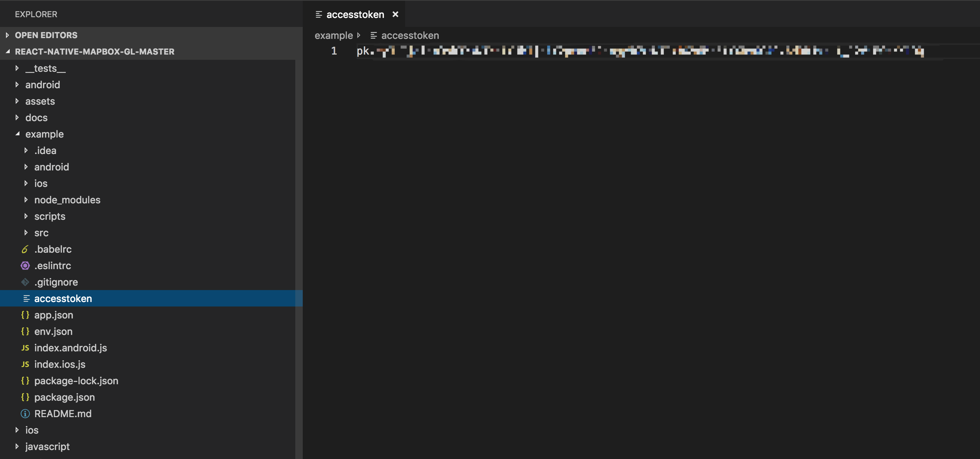980x459 pixels.
Task: Click the accesstoken breadcrumb segment
Action: tap(410, 36)
